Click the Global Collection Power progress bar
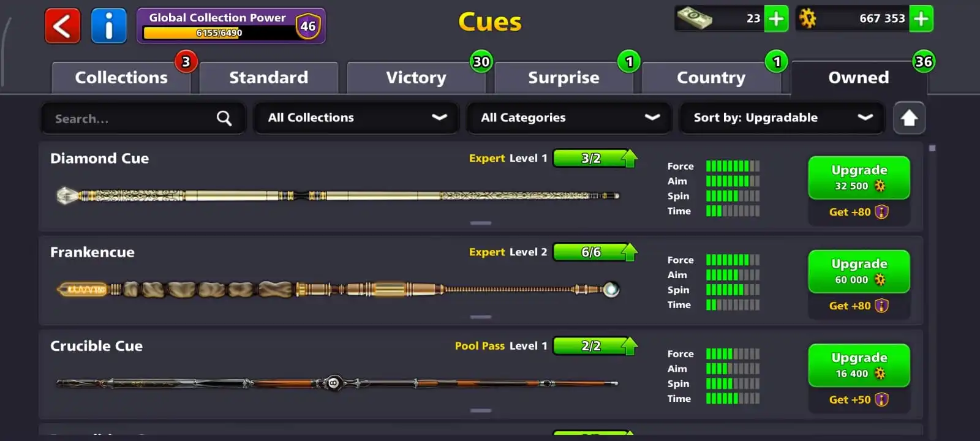This screenshot has height=441, width=980. click(219, 33)
